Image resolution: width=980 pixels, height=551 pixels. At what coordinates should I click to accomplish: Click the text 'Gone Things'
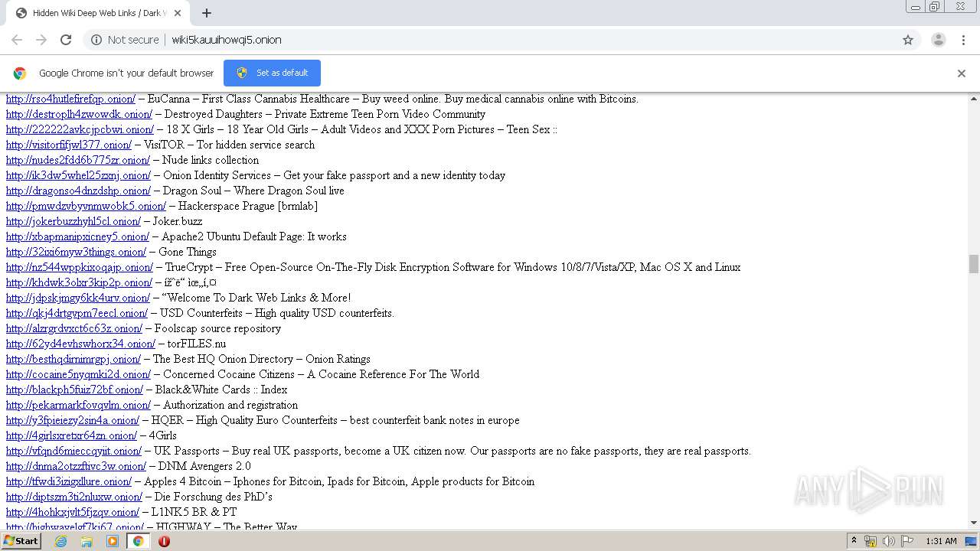click(x=188, y=252)
